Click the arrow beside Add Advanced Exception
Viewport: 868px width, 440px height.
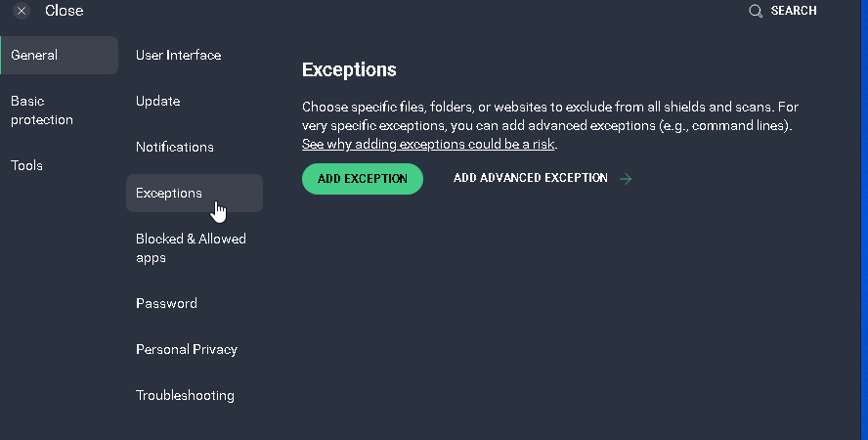point(626,179)
